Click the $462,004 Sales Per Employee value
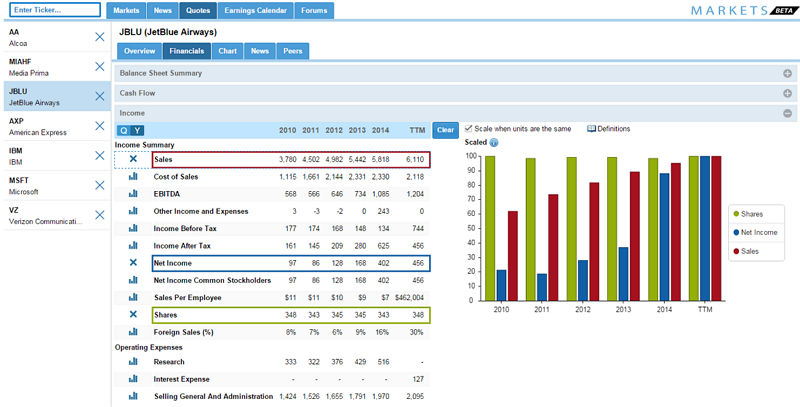This screenshot has height=407, width=800. tap(409, 297)
